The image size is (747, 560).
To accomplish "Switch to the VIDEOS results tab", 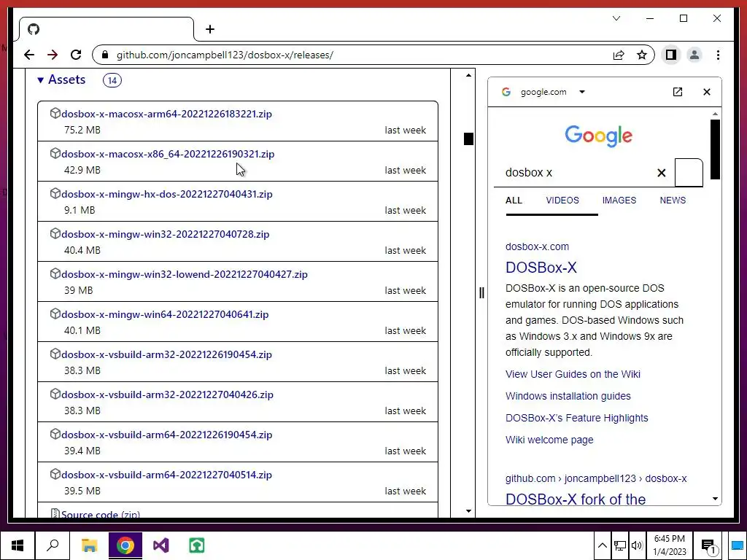I will (562, 201).
